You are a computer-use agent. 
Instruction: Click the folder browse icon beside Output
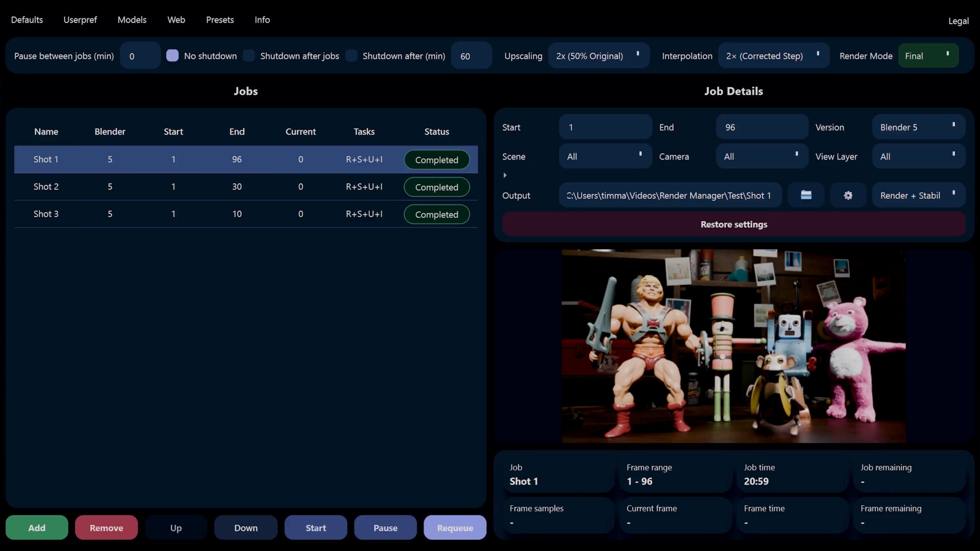(x=806, y=195)
